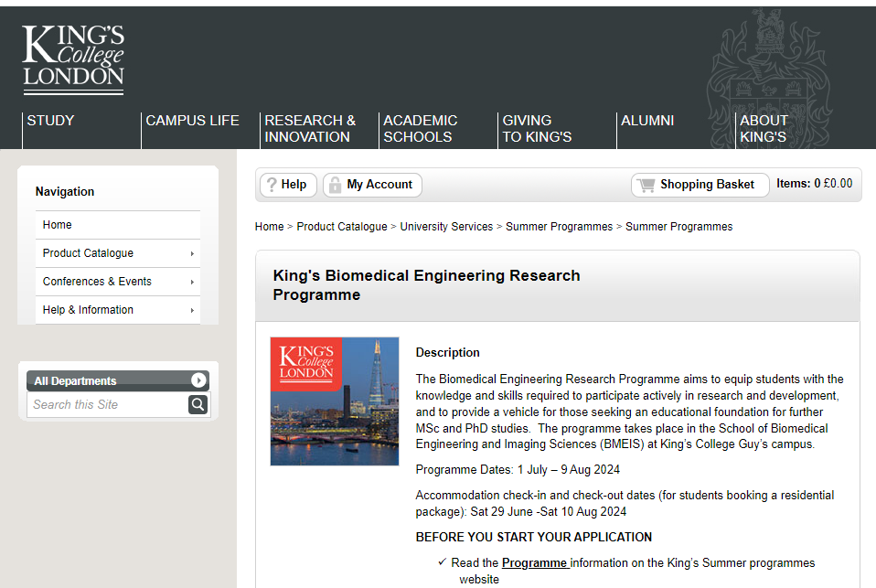Click the Description heading

[x=447, y=353]
